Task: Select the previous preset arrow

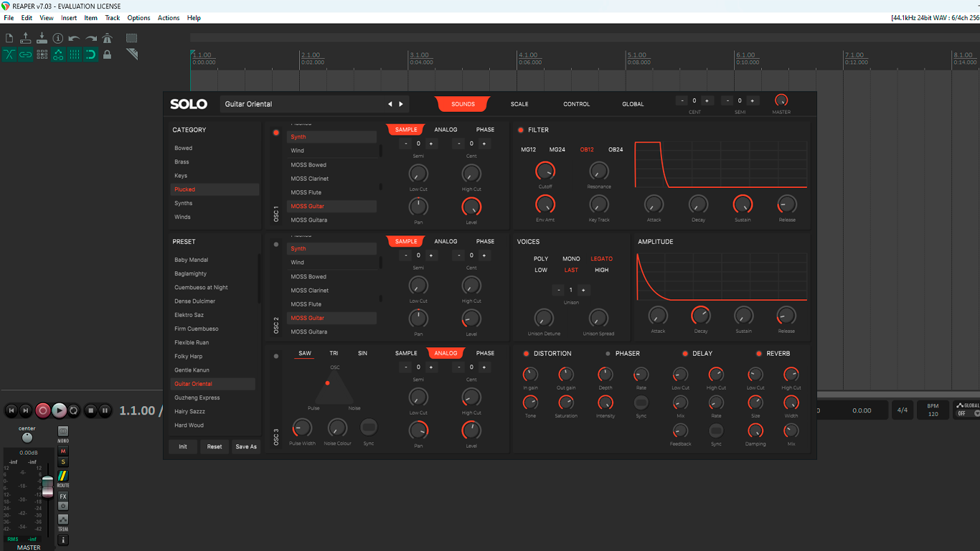Action: (390, 104)
